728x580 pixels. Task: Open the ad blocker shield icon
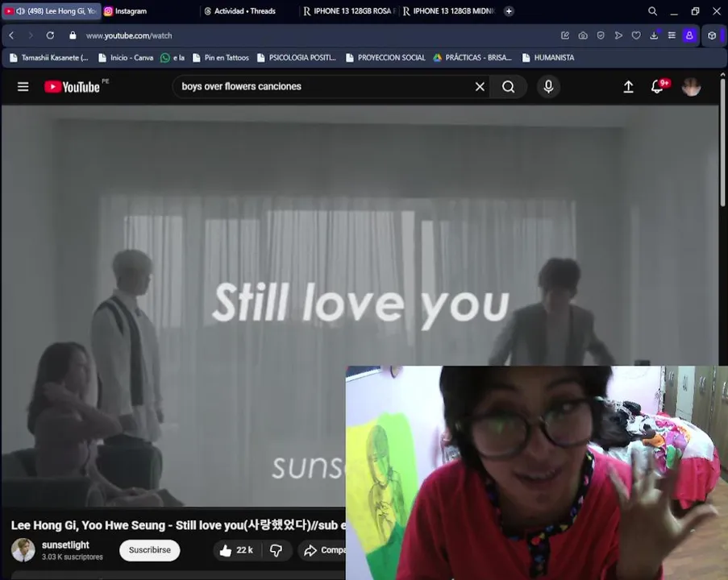click(x=601, y=35)
